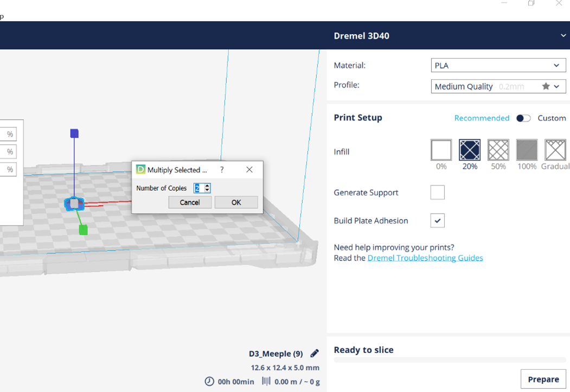Enable the Generate Support checkbox

[437, 192]
